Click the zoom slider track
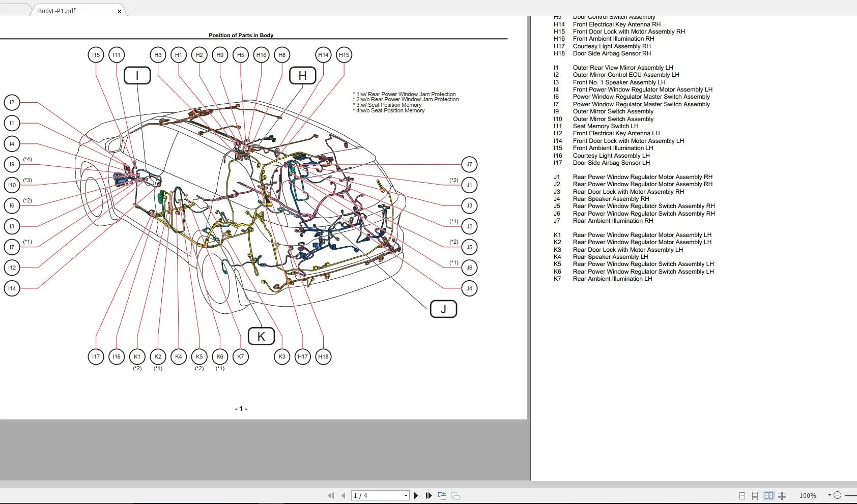The width and height of the screenshot is (857, 504). [x=850, y=495]
